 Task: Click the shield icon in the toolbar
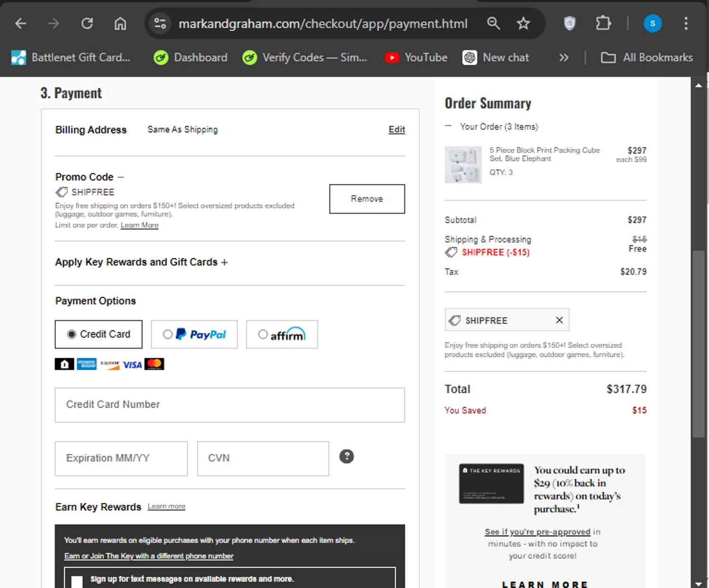(570, 23)
